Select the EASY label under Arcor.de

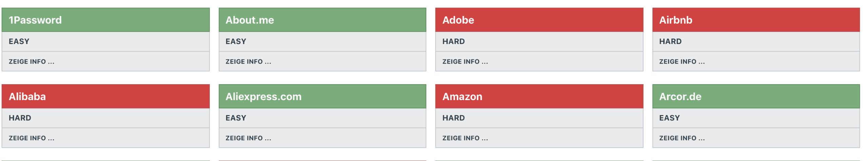pos(669,118)
